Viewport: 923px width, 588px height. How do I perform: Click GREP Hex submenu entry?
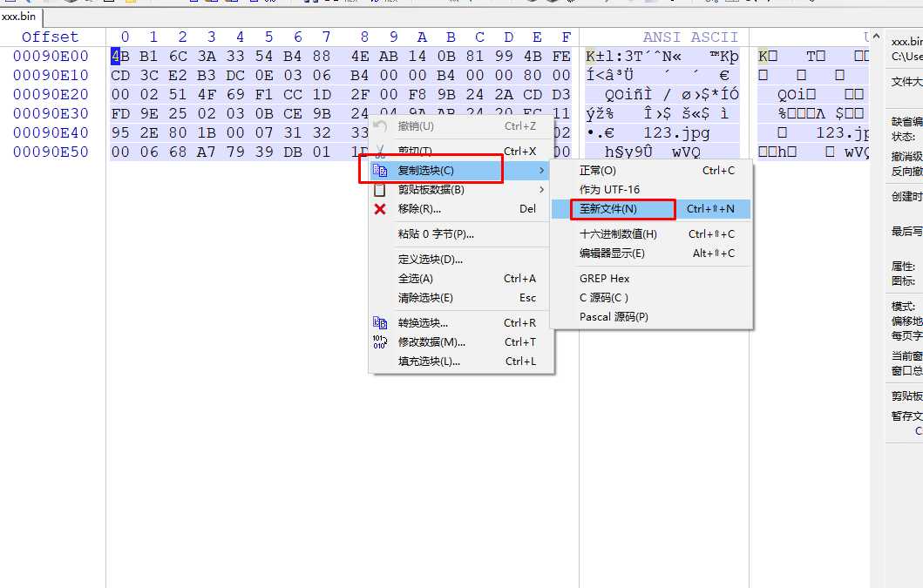click(651, 279)
